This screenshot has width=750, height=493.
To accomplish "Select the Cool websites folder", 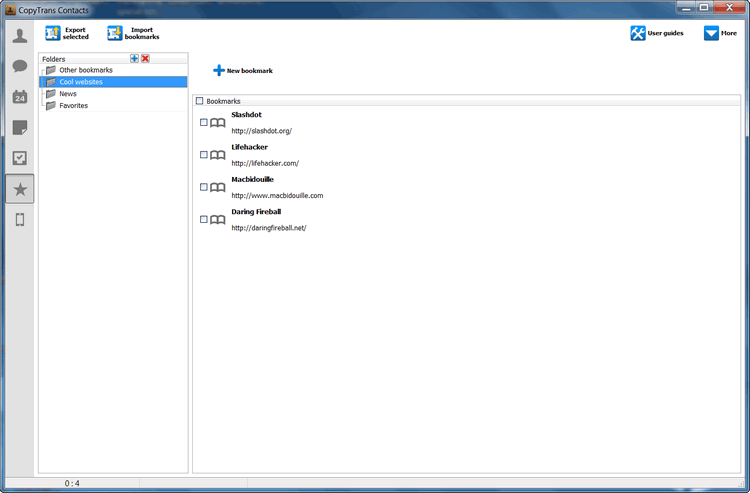I will [x=113, y=82].
